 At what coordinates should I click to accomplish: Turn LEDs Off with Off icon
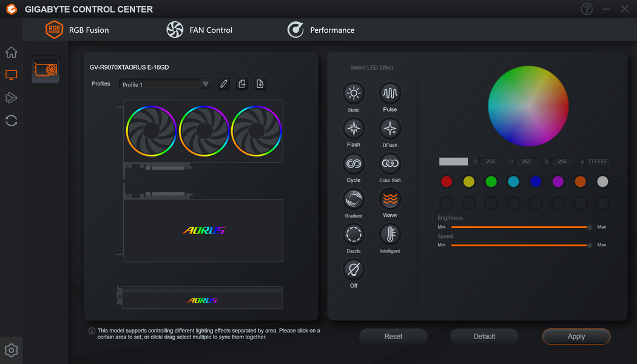pyautogui.click(x=354, y=269)
